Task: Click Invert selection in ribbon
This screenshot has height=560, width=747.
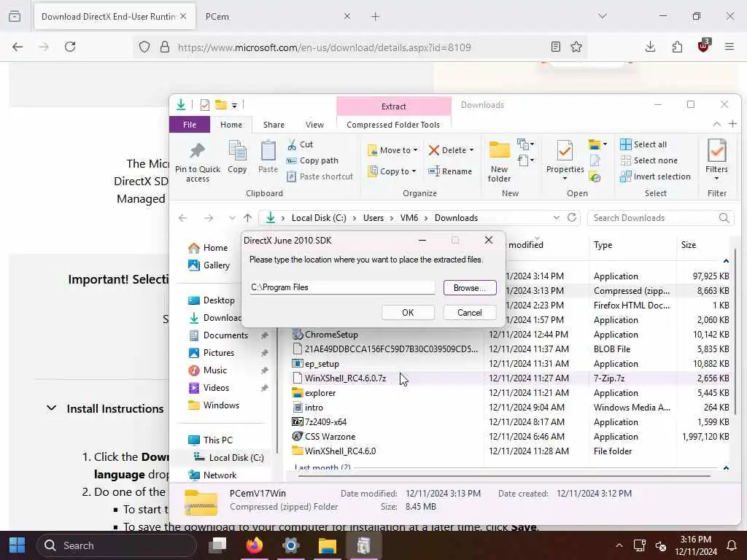Action: pos(655,176)
